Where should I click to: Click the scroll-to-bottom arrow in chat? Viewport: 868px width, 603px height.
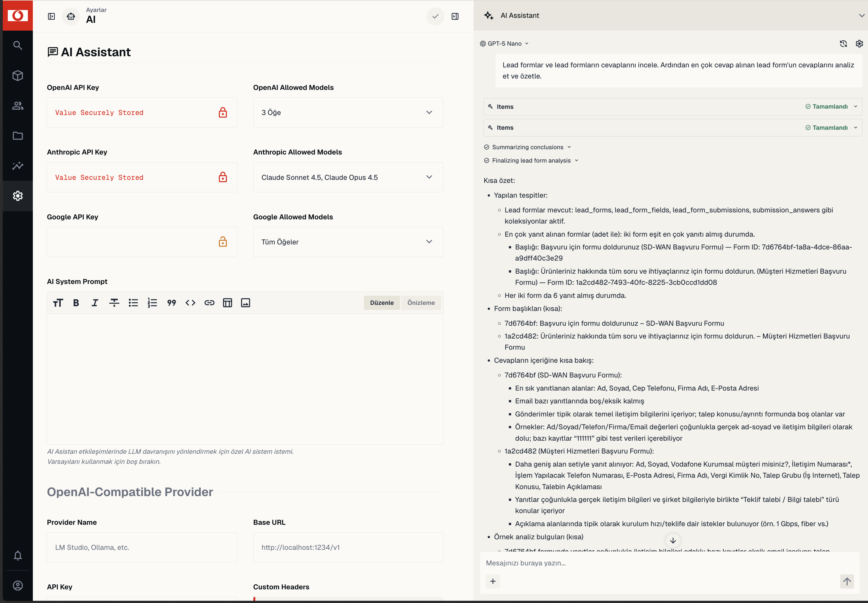coord(673,540)
